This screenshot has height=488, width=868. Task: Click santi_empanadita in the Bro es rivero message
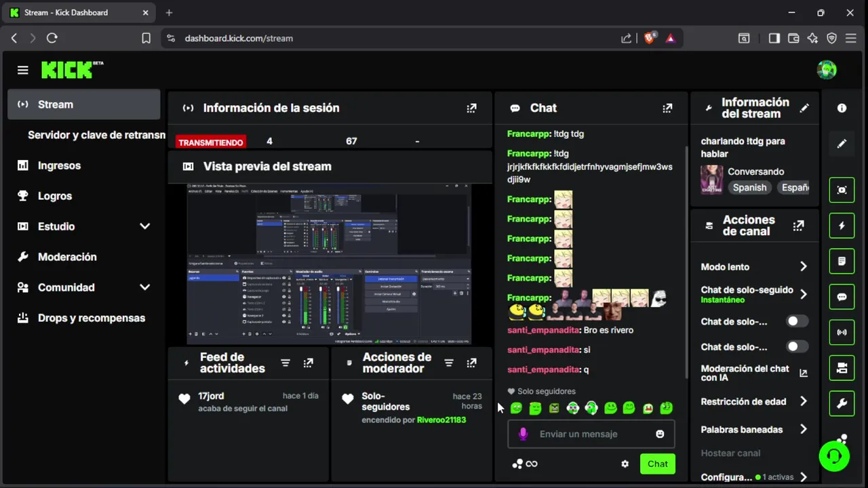[543, 330]
